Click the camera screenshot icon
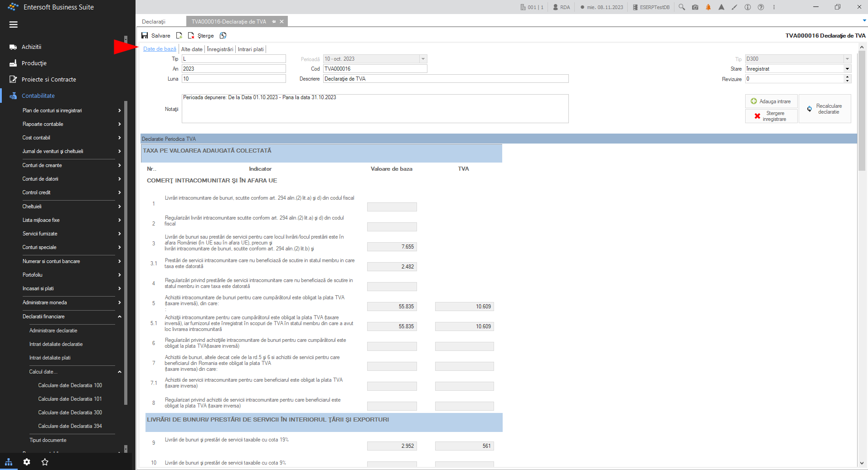The width and height of the screenshot is (868, 470). 695,7
